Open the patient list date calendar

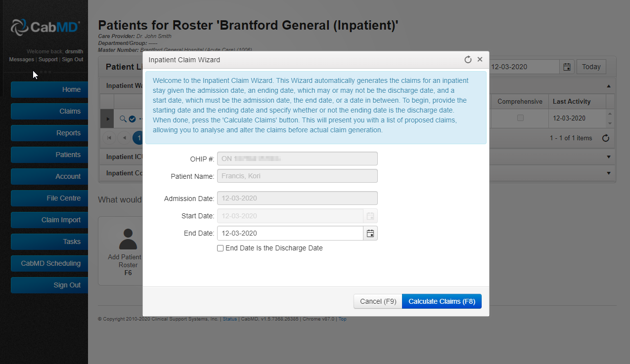point(567,67)
